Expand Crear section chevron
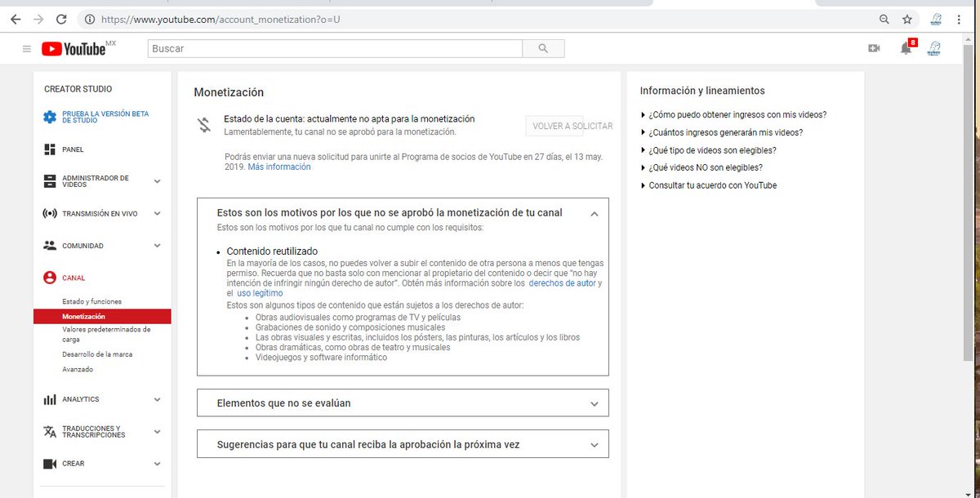The image size is (980, 498). tap(158, 464)
